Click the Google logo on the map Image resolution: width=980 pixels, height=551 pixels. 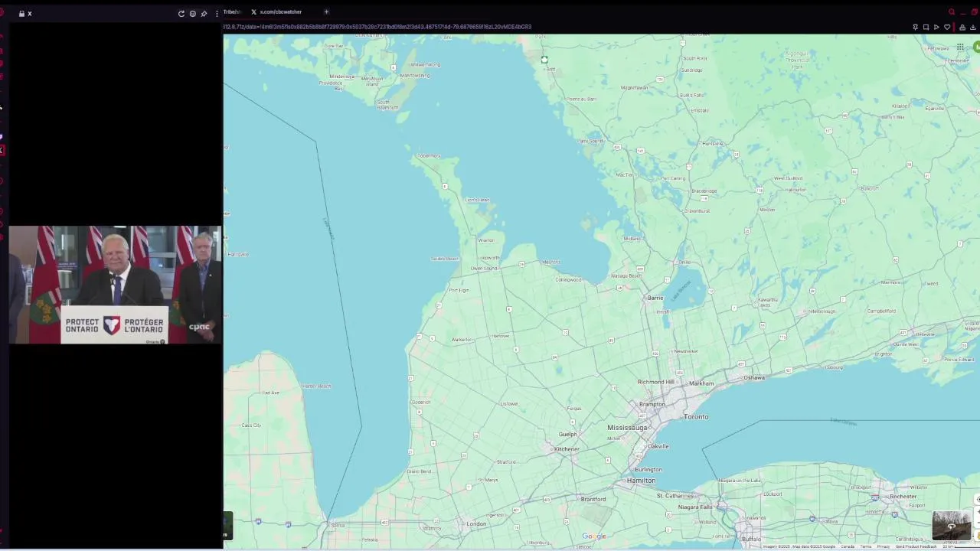[594, 536]
